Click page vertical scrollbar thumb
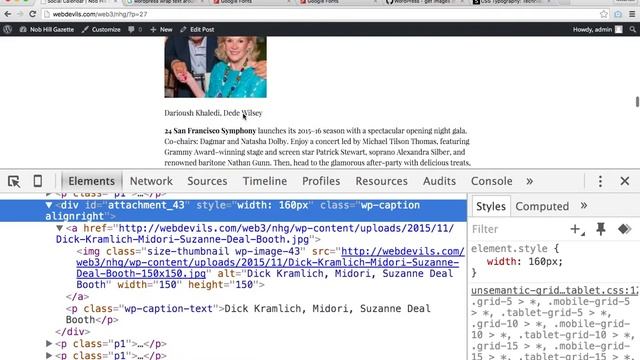The height and width of the screenshot is (360, 640). [637, 101]
